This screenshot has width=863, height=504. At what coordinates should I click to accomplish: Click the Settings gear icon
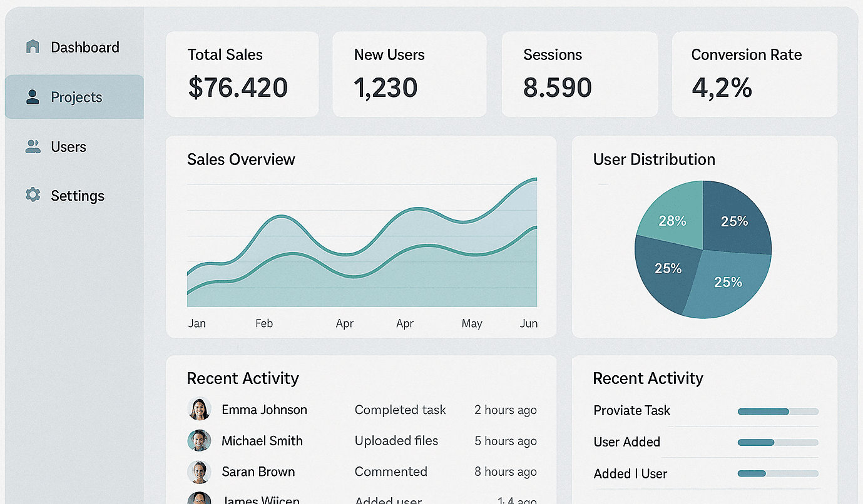pos(33,195)
